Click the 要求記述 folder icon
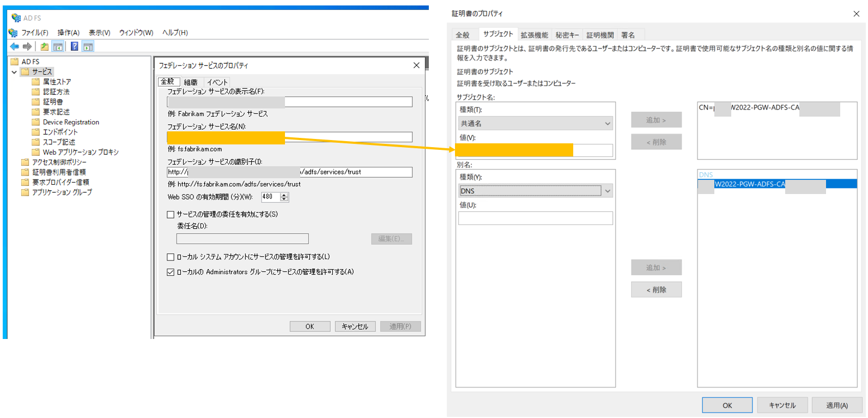Screen dimensions: 868x418 point(36,112)
